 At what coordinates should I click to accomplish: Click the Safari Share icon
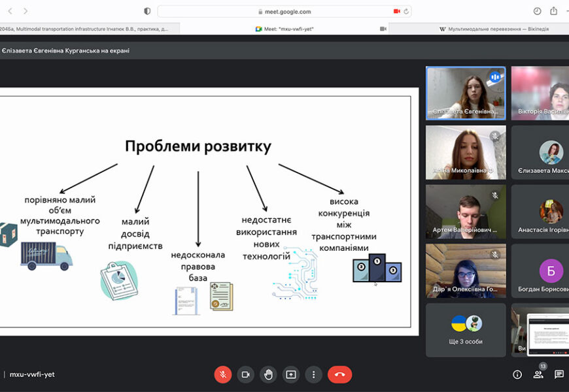pyautogui.click(x=554, y=11)
